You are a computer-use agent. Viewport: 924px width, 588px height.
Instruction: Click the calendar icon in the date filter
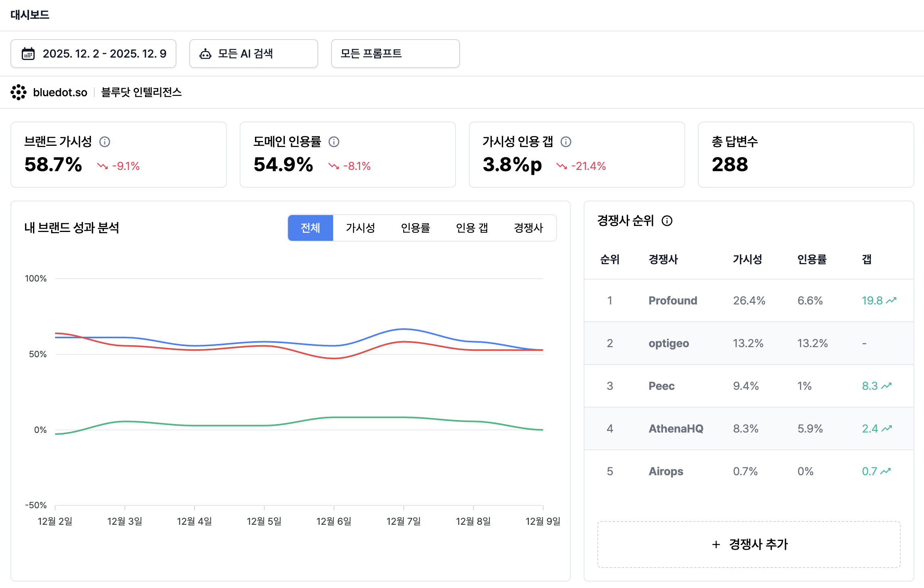click(x=28, y=53)
